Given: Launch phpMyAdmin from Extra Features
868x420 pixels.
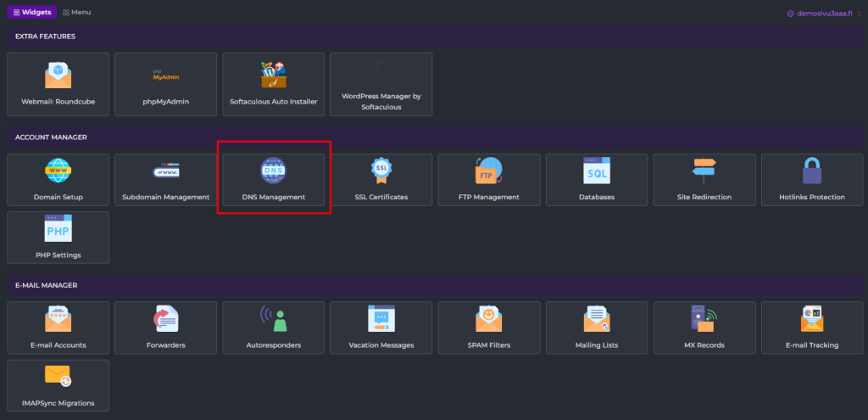Looking at the screenshot, I should pos(165,84).
